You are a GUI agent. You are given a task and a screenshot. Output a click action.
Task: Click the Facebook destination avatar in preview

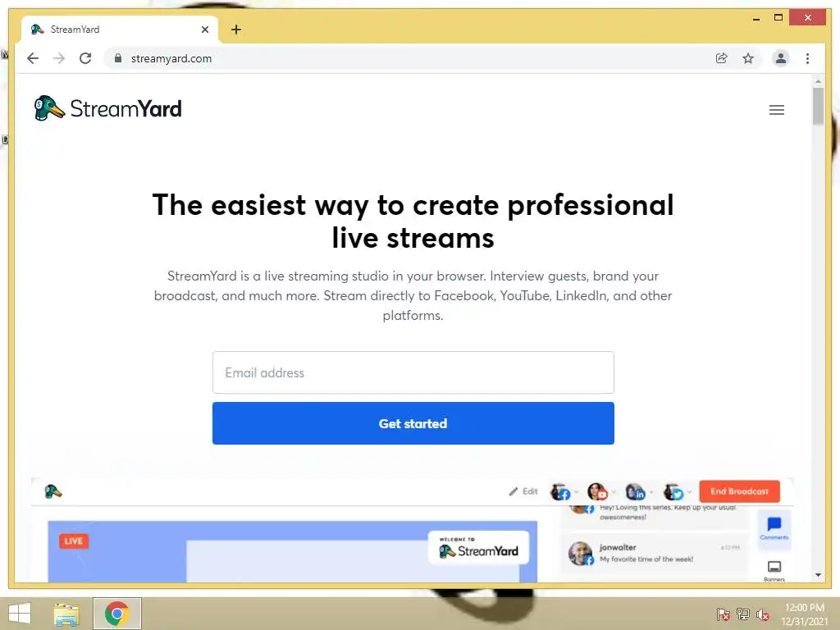click(x=560, y=492)
